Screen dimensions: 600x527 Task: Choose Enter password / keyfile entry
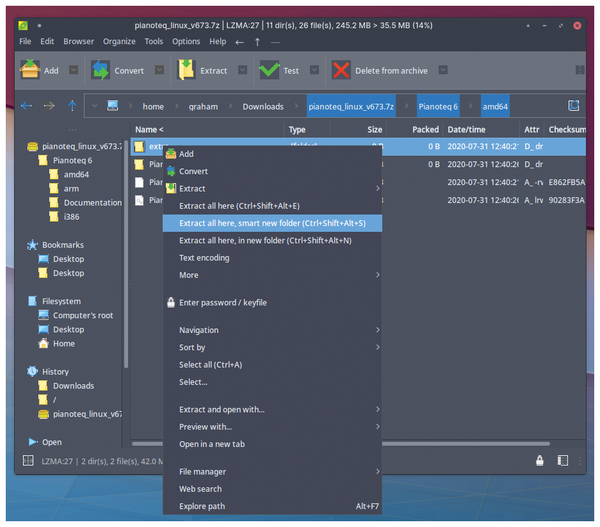click(272, 302)
